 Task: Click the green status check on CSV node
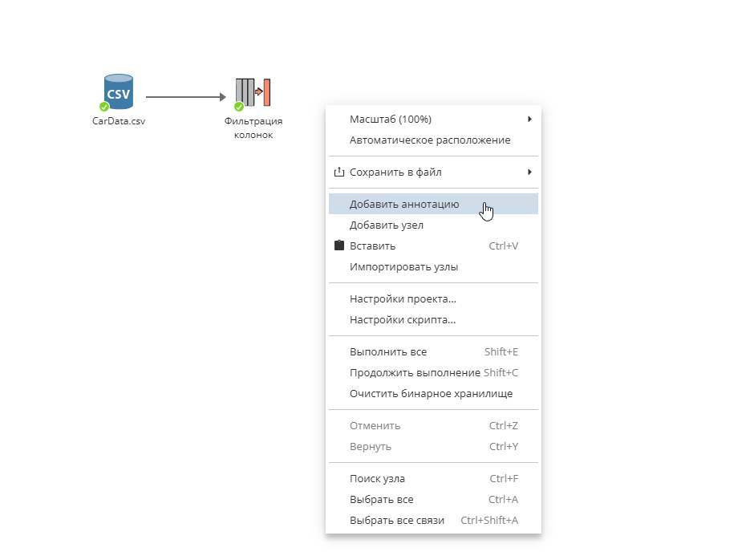pyautogui.click(x=104, y=107)
